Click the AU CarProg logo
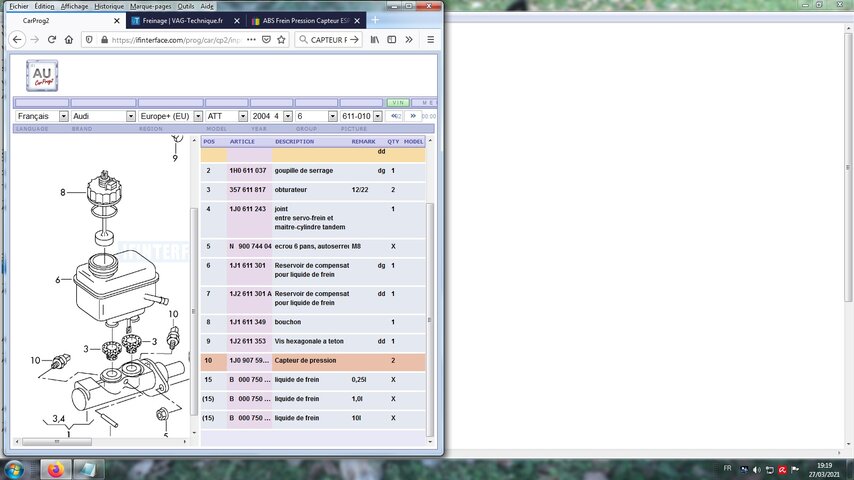This screenshot has width=854, height=480. (x=42, y=75)
